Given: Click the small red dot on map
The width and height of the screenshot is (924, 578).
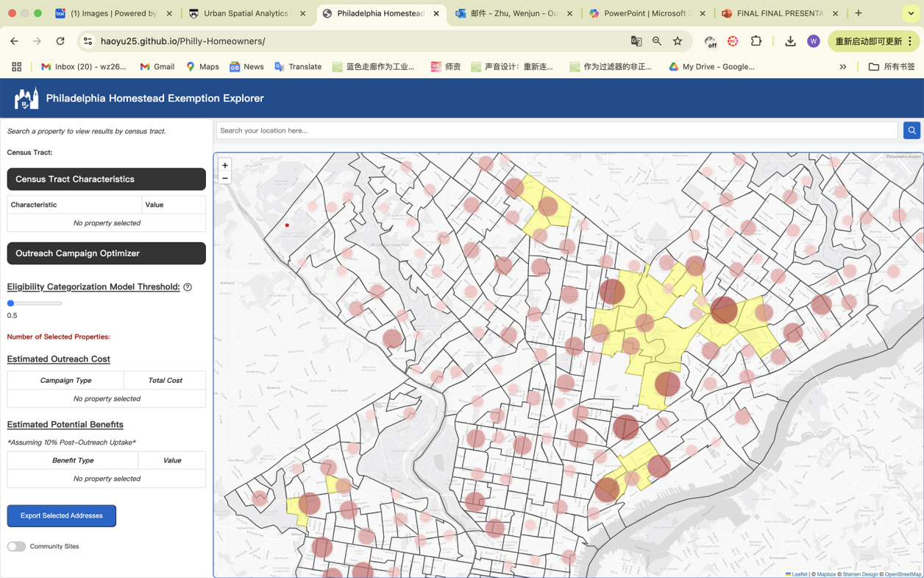Looking at the screenshot, I should (287, 225).
